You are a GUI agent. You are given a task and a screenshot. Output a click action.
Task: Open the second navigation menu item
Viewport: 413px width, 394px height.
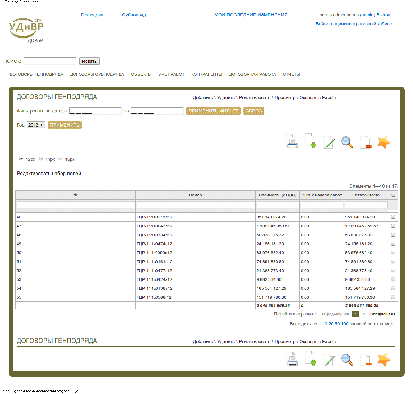coord(97,74)
